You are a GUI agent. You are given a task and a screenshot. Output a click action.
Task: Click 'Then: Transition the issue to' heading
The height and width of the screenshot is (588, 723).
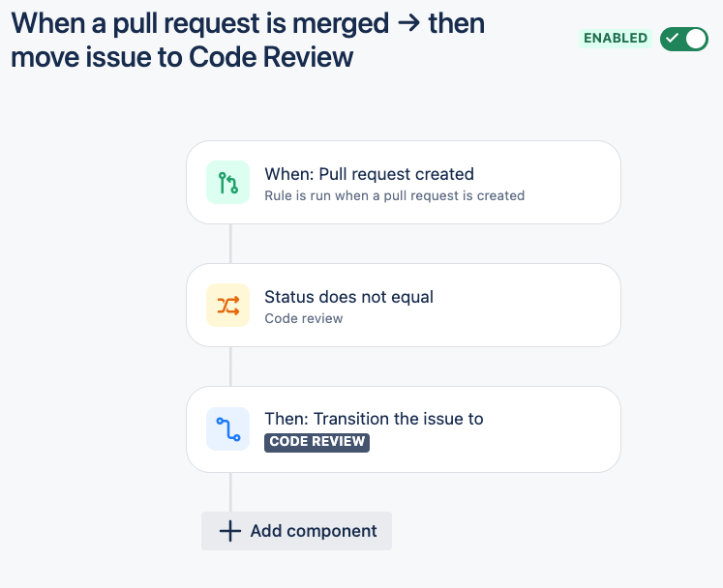374,419
